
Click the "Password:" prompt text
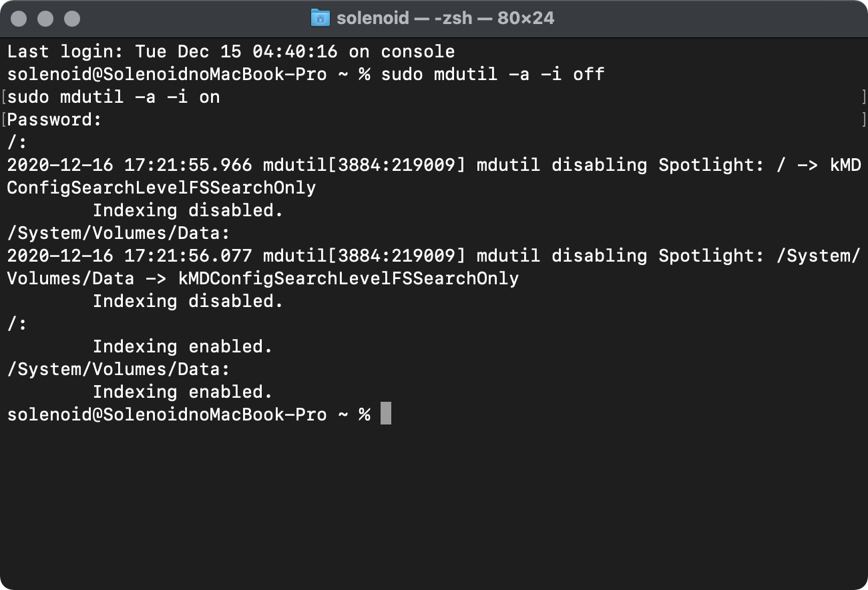55,120
